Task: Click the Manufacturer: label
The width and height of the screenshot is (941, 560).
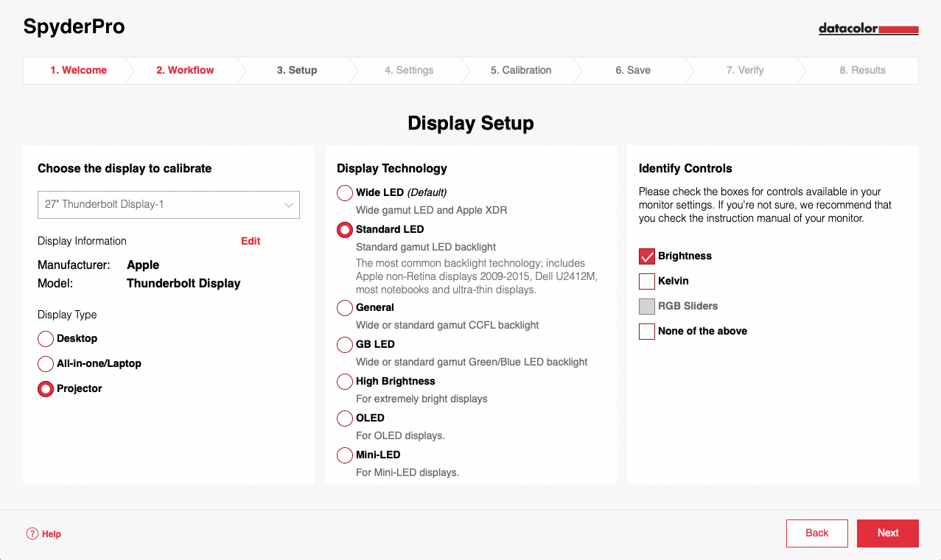Action: tap(74, 265)
